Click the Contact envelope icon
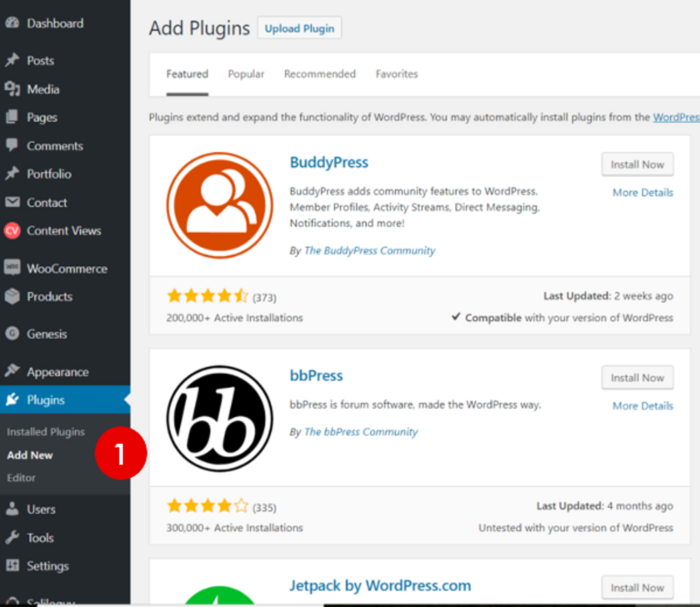This screenshot has height=607, width=700. click(13, 202)
